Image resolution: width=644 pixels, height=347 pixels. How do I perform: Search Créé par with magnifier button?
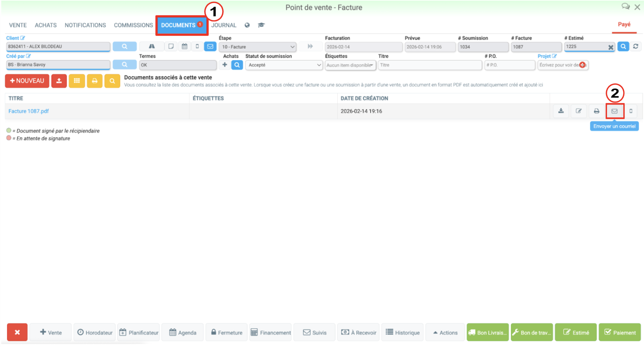pos(125,65)
